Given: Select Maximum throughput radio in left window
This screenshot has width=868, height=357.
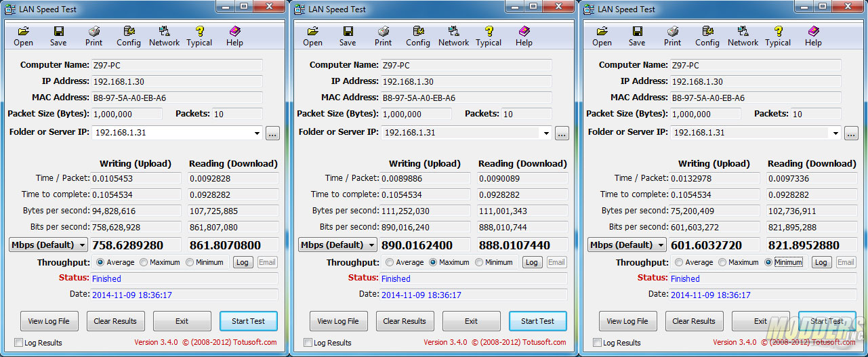Looking at the screenshot, I should coord(144,262).
